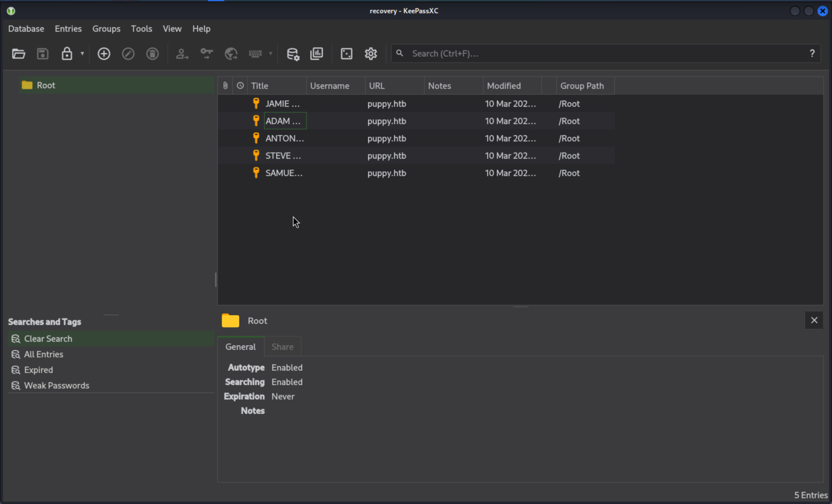The width and height of the screenshot is (832, 504).
Task: Open Database Settings toolbar icon
Action: coord(293,54)
